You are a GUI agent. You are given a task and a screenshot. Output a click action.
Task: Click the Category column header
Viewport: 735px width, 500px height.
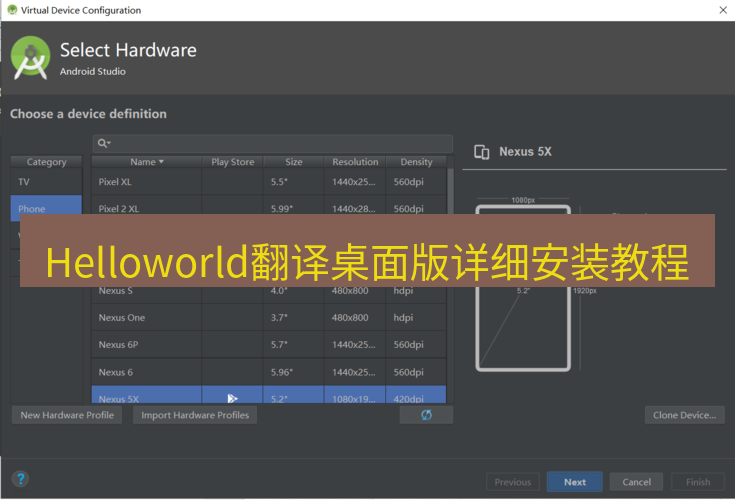click(x=46, y=162)
